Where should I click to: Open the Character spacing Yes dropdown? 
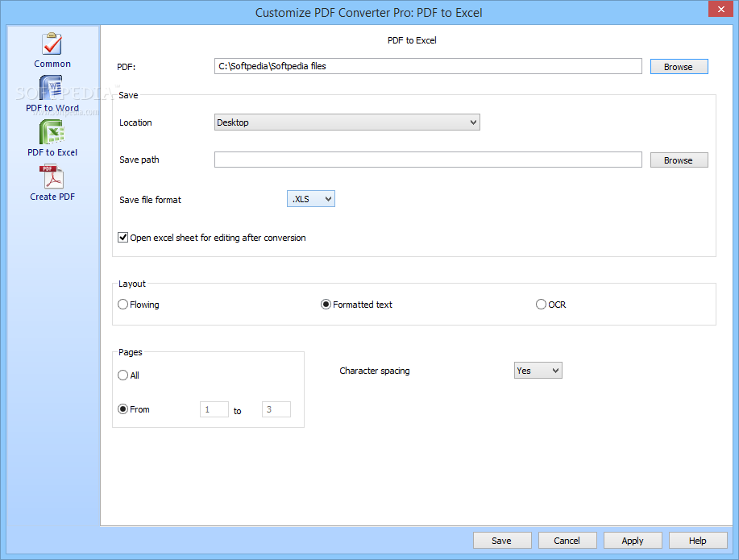pos(538,371)
